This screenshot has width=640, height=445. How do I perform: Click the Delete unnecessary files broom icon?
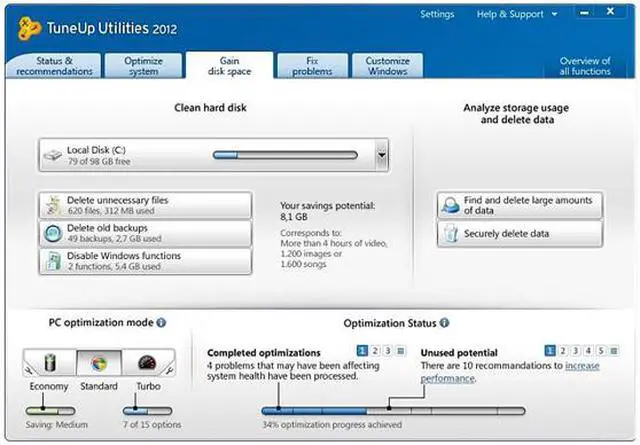53,205
